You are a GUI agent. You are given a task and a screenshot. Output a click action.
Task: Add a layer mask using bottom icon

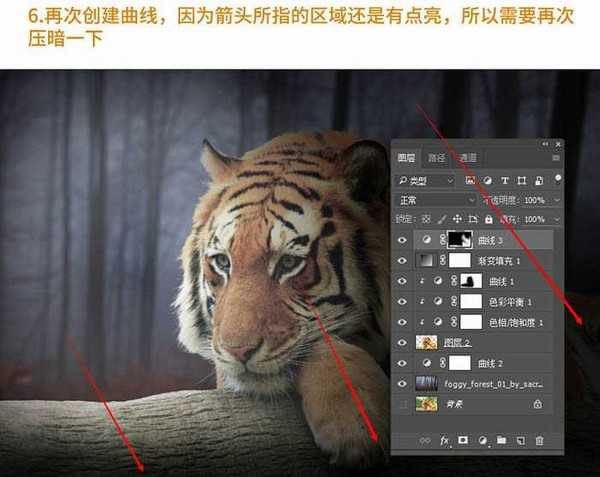point(463,440)
